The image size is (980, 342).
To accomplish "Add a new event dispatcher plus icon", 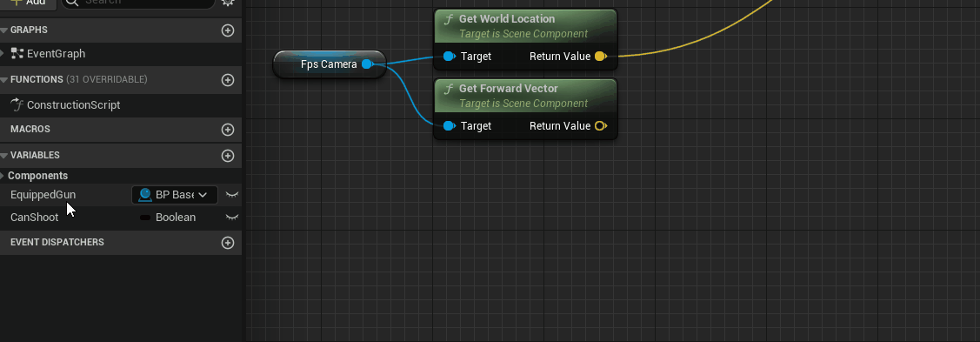I will click(x=228, y=243).
